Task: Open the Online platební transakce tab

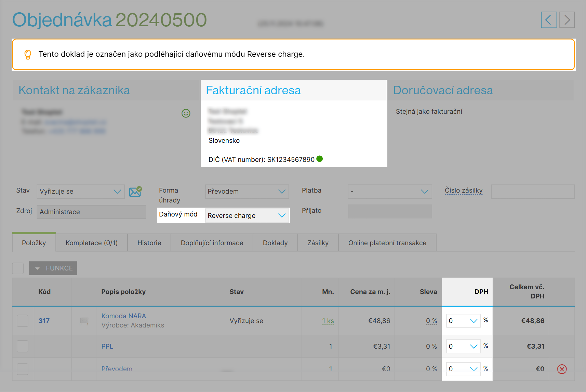Action: click(387, 243)
